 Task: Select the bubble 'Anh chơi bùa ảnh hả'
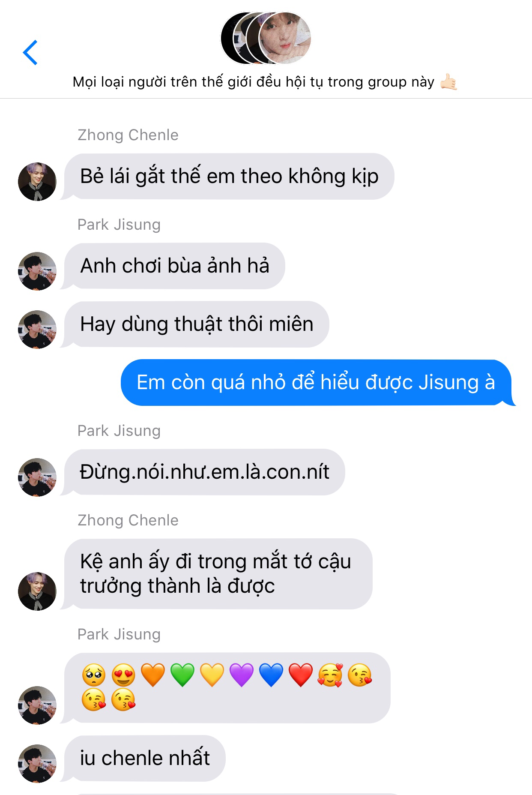click(x=175, y=266)
